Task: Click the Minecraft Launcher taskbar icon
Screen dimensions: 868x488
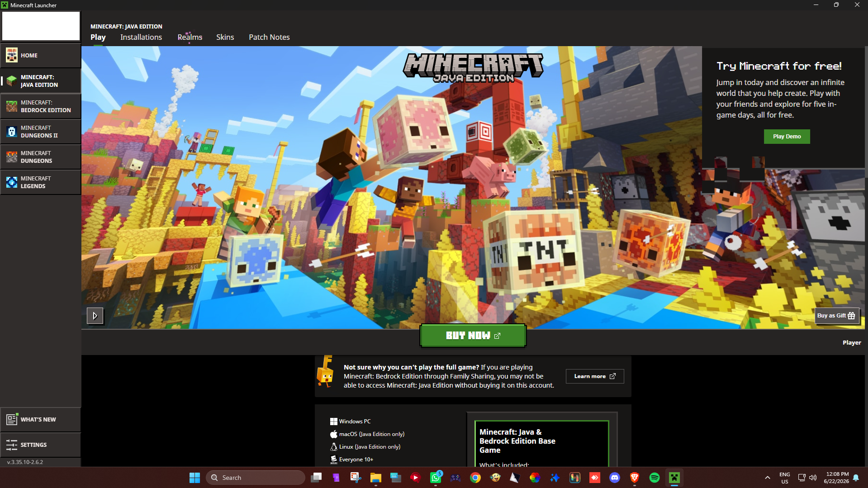Action: click(x=674, y=478)
